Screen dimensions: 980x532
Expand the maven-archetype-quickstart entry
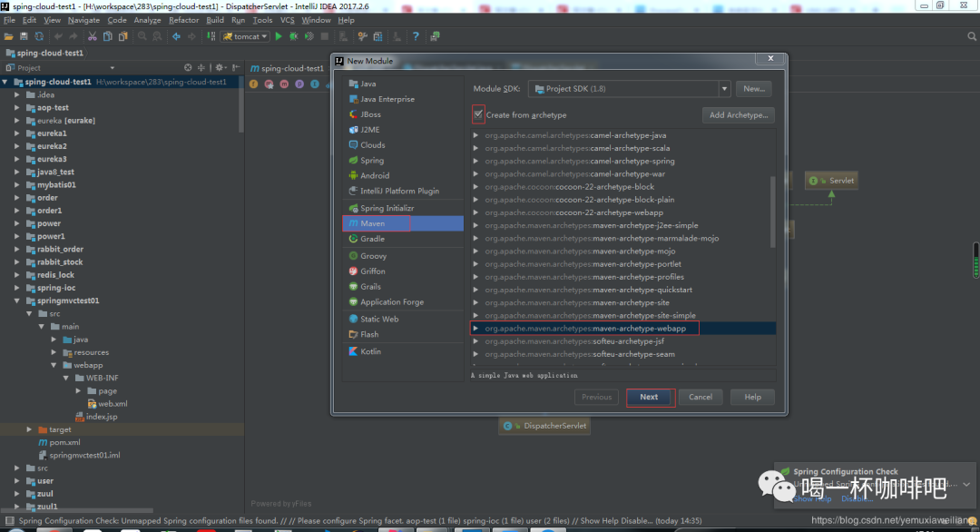(475, 290)
